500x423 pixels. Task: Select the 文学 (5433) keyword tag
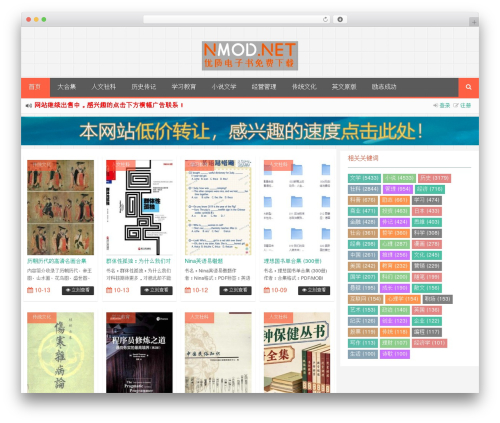point(364,178)
